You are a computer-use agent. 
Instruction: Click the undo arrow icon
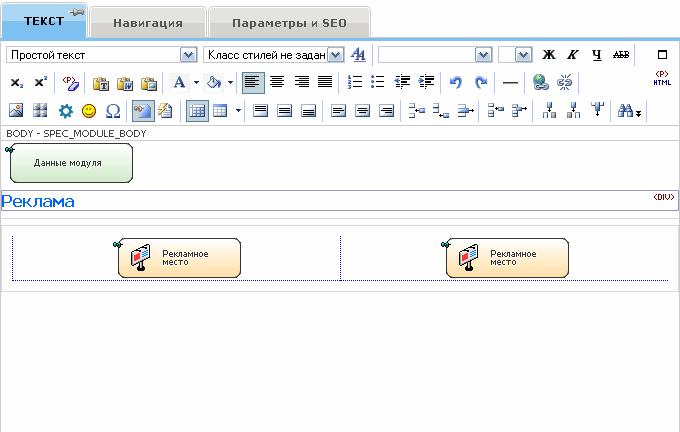(457, 82)
